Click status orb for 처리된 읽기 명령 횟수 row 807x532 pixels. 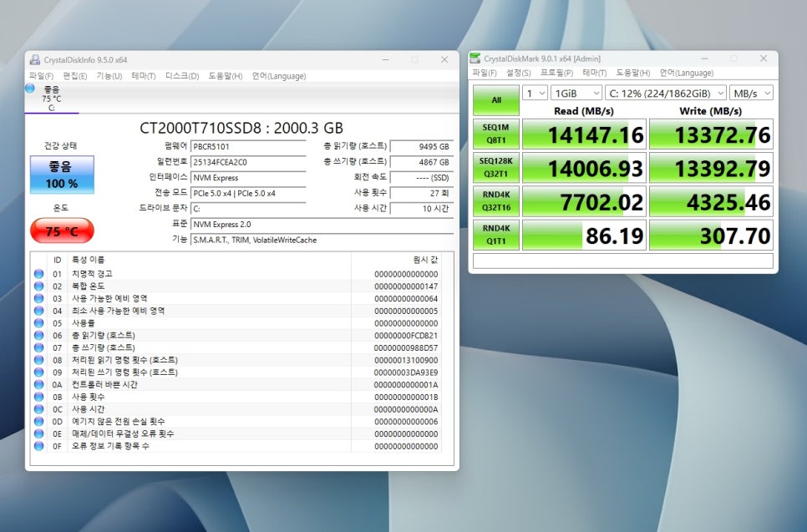coord(38,360)
